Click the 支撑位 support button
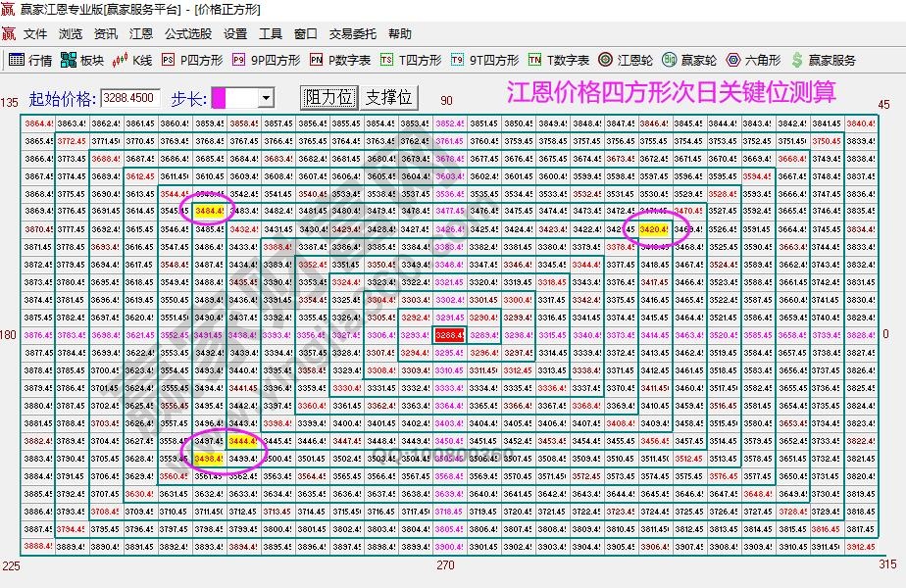 pyautogui.click(x=388, y=96)
